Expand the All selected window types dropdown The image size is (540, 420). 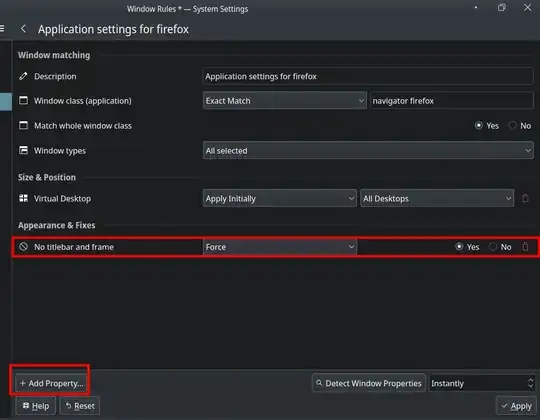pyautogui.click(x=368, y=150)
